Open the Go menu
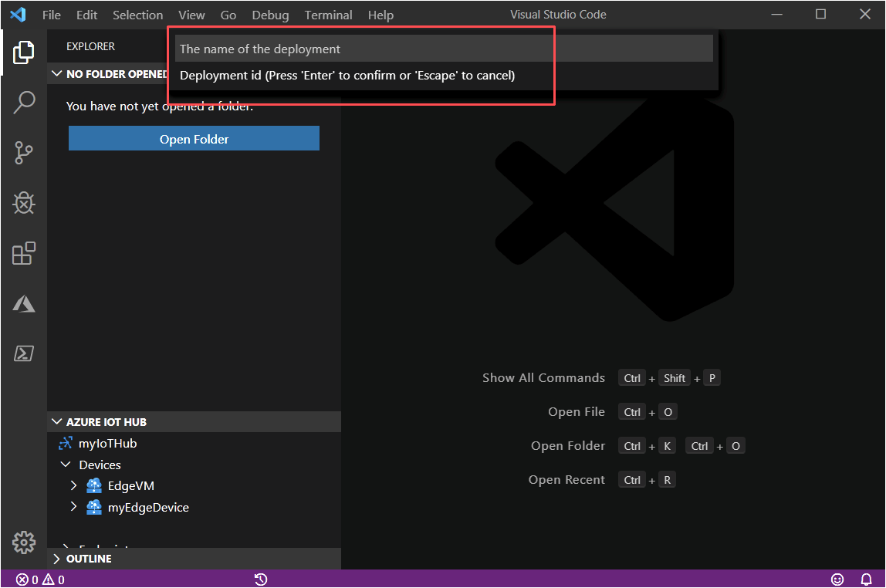886x588 pixels. pyautogui.click(x=228, y=15)
